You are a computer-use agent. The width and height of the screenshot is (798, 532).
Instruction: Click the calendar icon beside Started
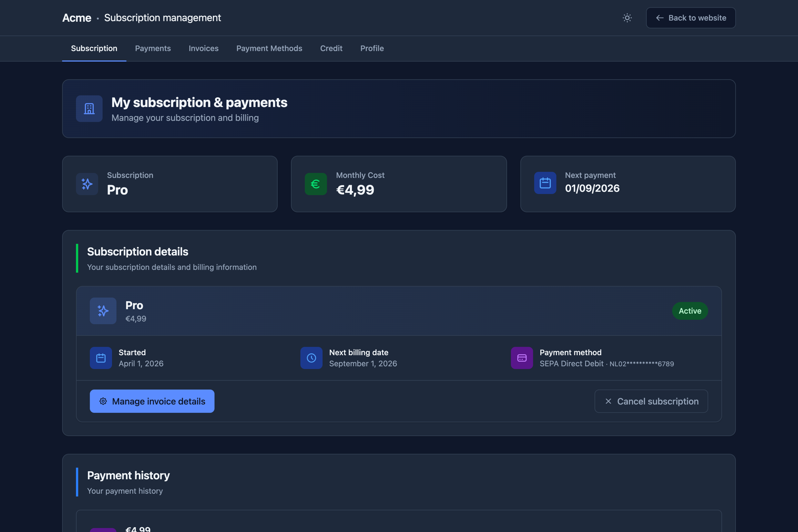click(x=101, y=358)
